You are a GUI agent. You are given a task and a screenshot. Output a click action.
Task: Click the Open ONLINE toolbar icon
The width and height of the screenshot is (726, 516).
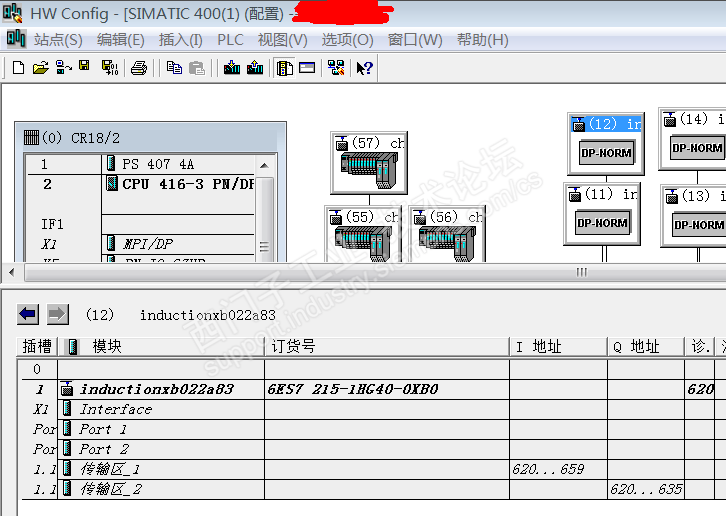coord(63,68)
